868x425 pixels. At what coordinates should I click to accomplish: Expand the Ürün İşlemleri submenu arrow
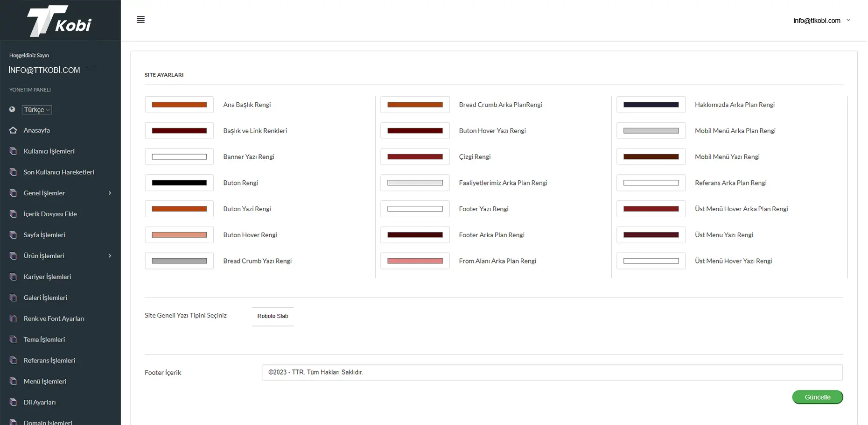pos(110,256)
